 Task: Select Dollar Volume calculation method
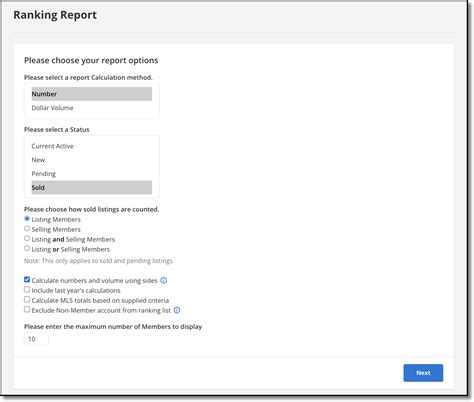tap(92, 108)
